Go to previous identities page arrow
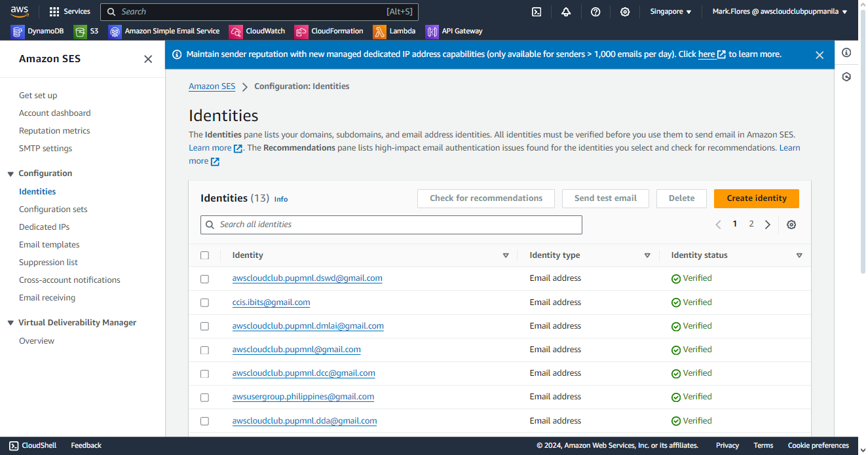The width and height of the screenshot is (868, 455). (x=718, y=225)
